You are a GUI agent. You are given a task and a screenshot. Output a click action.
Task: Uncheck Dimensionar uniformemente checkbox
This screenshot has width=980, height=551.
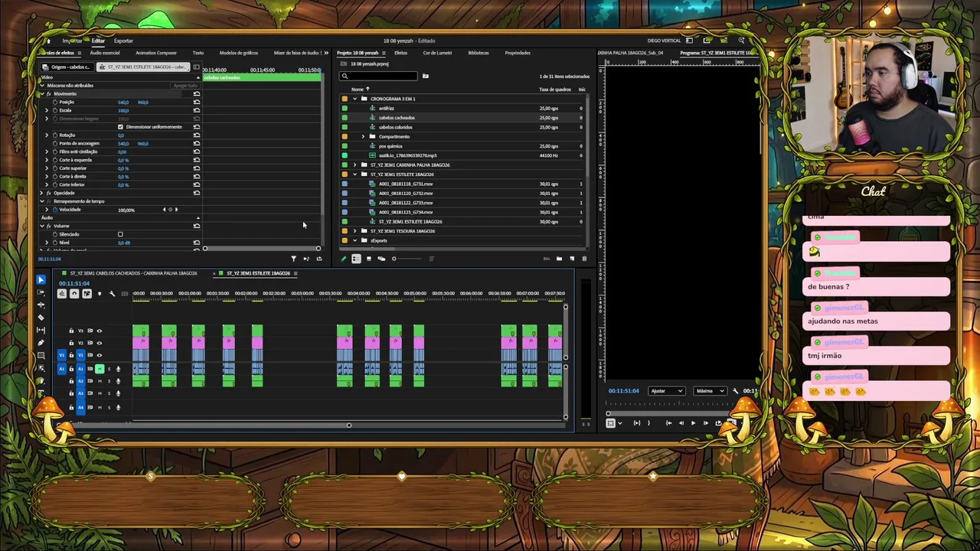(x=120, y=127)
